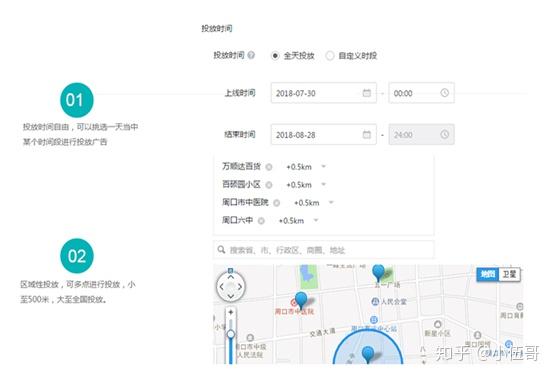Click the map pin on 周口市中医院
The image size is (554, 377).
click(x=301, y=300)
